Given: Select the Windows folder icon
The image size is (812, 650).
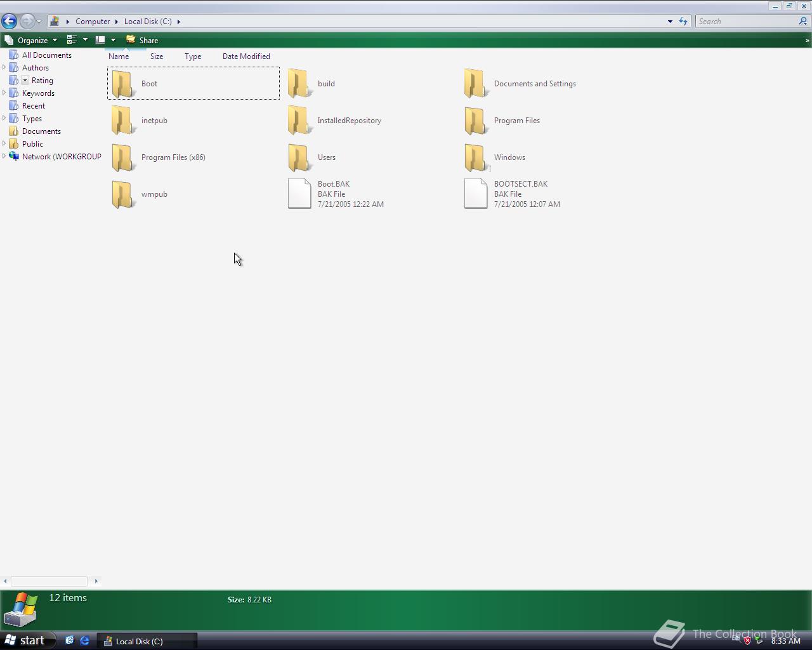Looking at the screenshot, I should [475, 157].
